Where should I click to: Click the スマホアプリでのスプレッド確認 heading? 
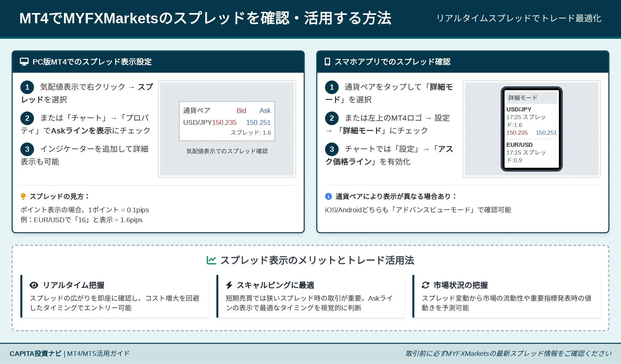392,62
